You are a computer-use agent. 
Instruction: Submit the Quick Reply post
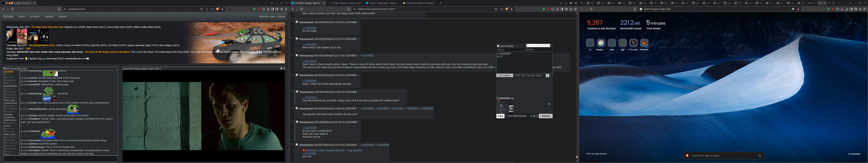(x=546, y=116)
